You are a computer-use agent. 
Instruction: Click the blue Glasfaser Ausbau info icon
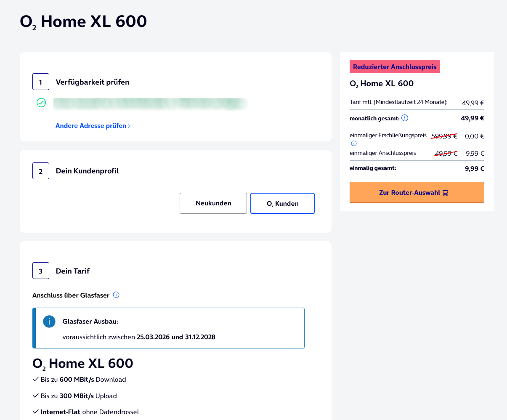(x=49, y=322)
